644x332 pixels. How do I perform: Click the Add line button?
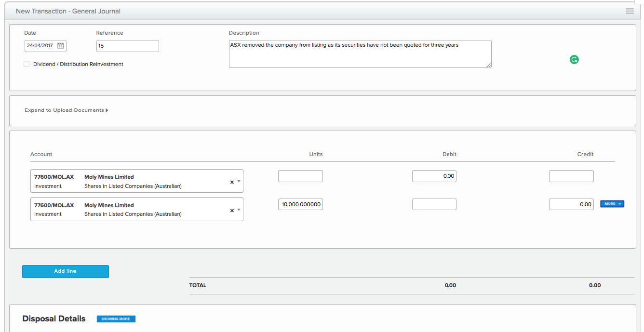tap(66, 271)
